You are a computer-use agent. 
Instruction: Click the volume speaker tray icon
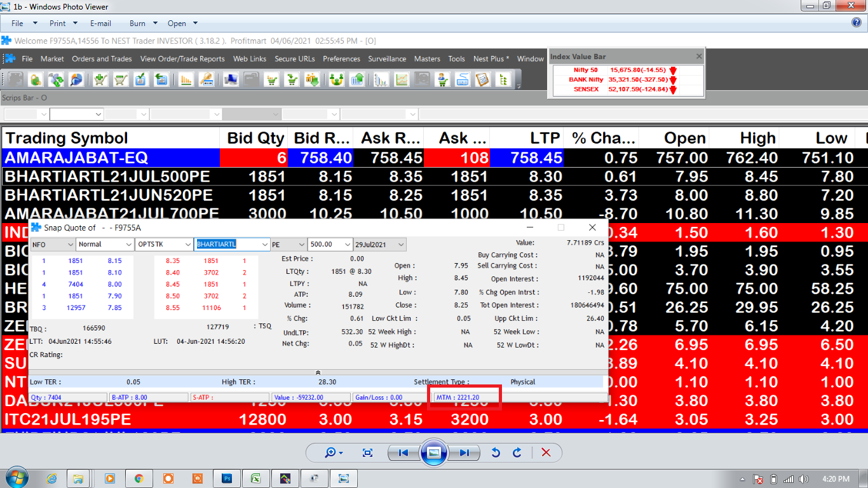point(804,479)
